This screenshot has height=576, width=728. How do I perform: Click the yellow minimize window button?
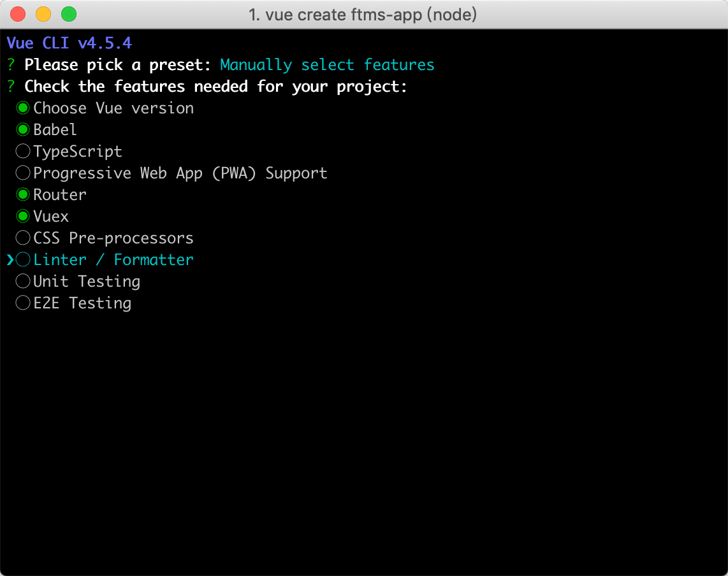tap(43, 14)
